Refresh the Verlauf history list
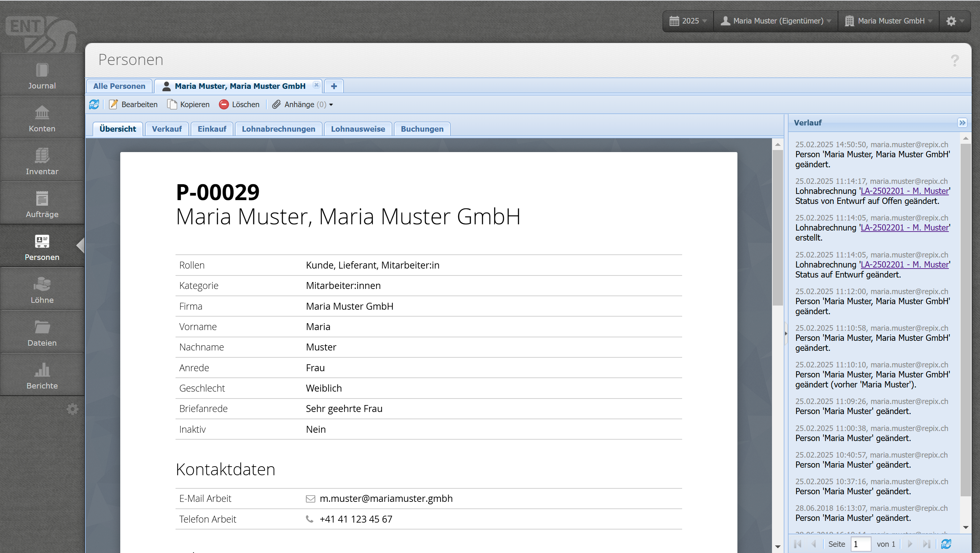Image resolution: width=980 pixels, height=553 pixels. (946, 544)
